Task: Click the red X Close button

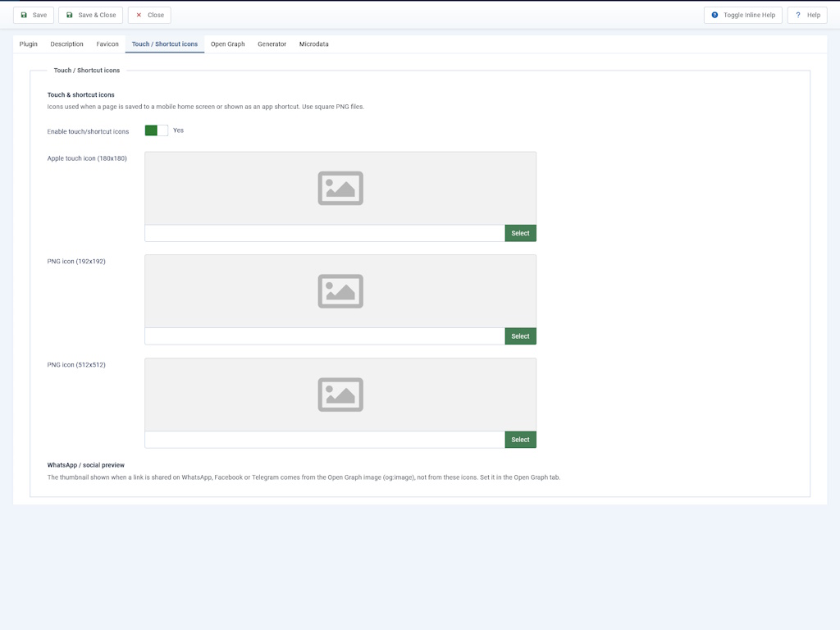Action: pyautogui.click(x=149, y=15)
